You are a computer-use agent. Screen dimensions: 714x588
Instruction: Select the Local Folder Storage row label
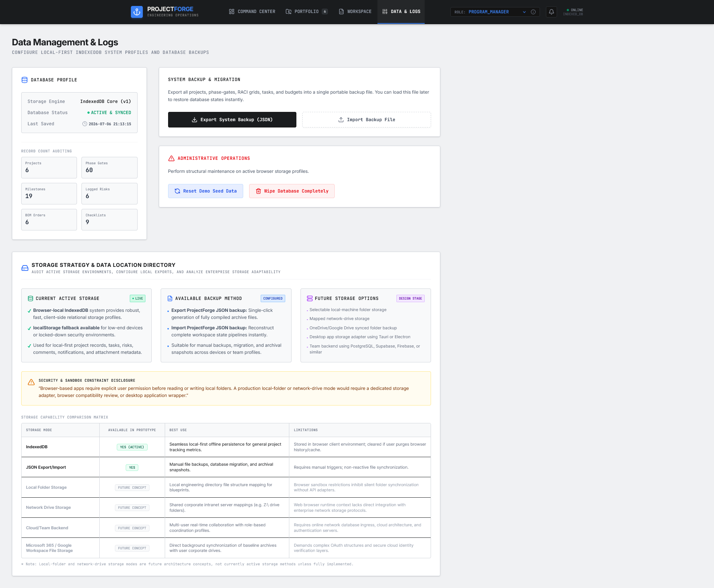(x=46, y=487)
